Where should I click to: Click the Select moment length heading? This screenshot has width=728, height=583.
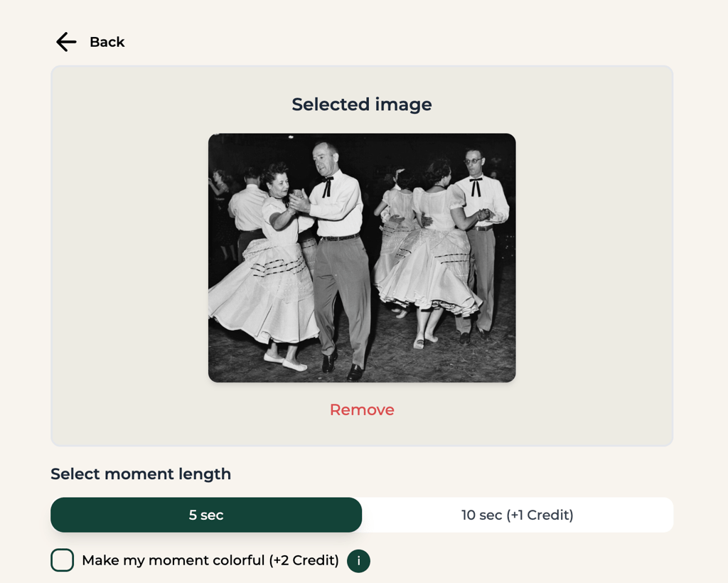click(x=141, y=474)
